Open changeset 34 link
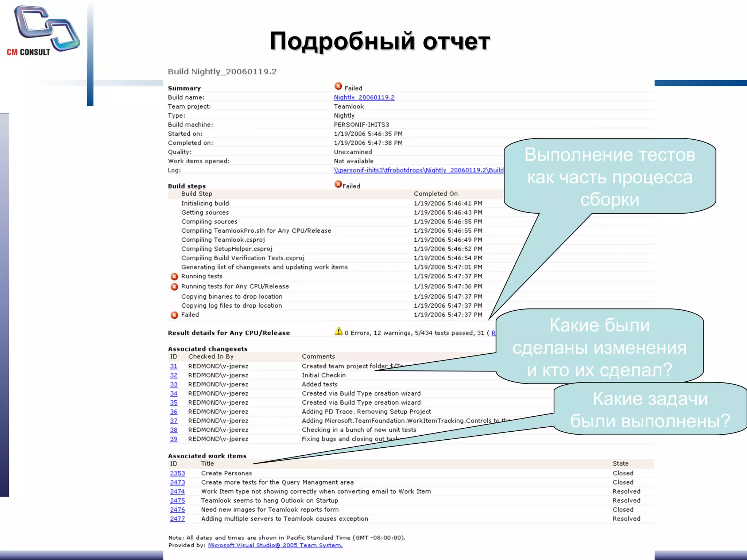Image resolution: width=747 pixels, height=560 pixels. [174, 393]
